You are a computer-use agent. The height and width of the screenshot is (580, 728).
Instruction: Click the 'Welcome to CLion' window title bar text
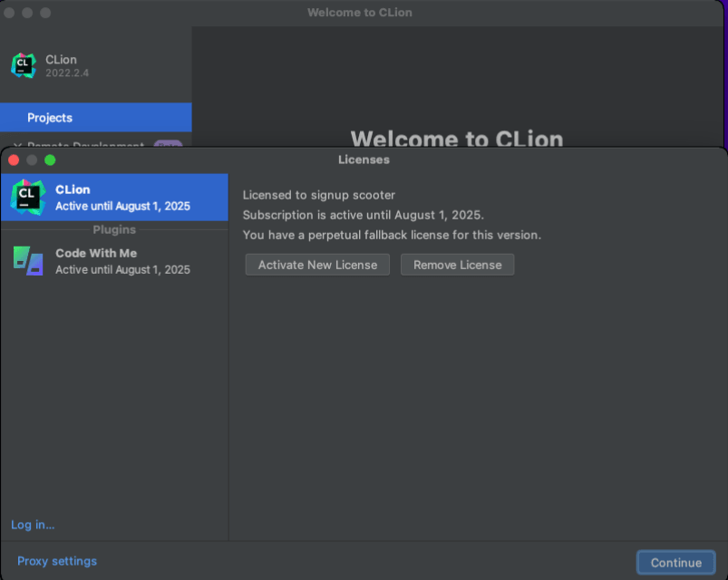coord(360,13)
